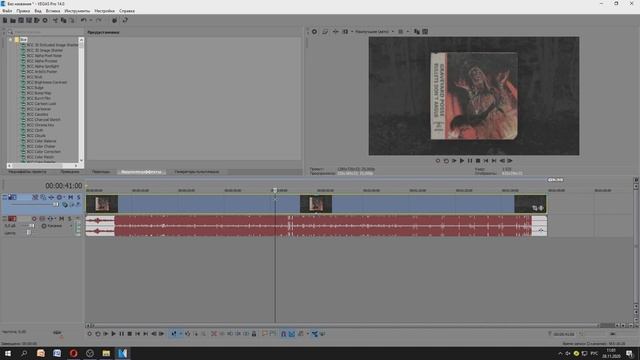Select BCC Cartoon Look effect
Image resolution: width=640 pixels, height=360 pixels.
click(41, 104)
